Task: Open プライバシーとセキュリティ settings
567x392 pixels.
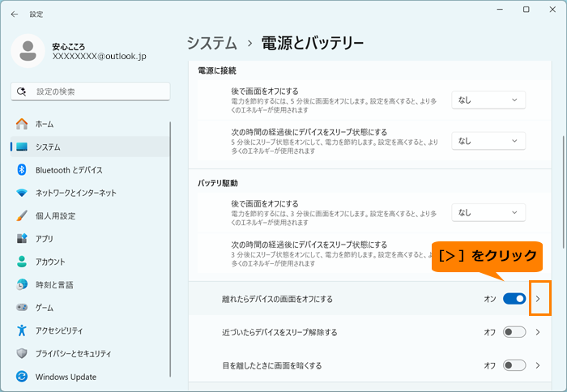Action: 90,353
